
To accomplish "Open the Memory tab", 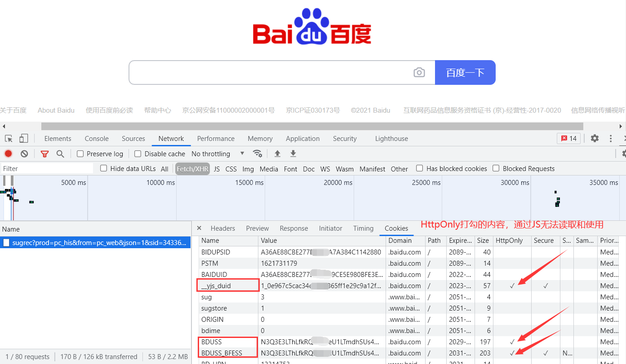I will [260, 138].
